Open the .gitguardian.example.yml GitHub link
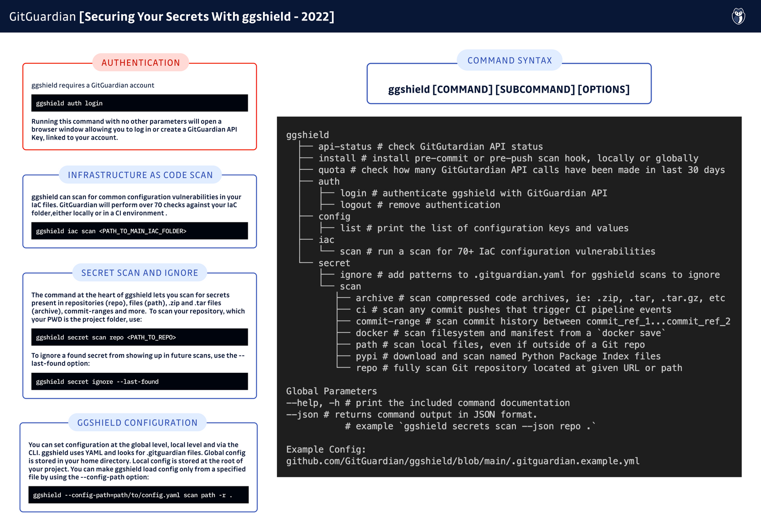This screenshot has width=761, height=532. click(x=464, y=461)
